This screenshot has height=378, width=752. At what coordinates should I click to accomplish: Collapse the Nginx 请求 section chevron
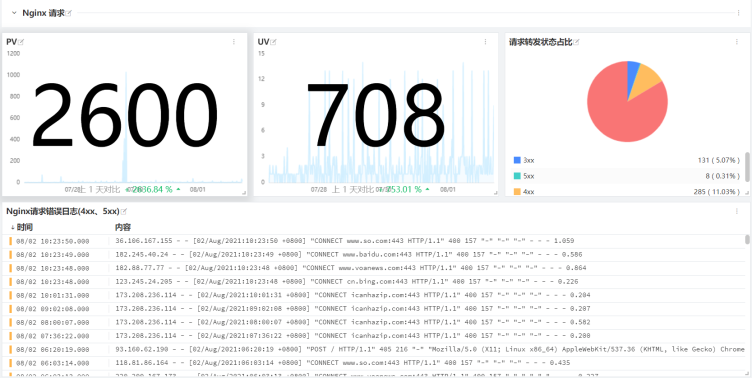(x=14, y=13)
